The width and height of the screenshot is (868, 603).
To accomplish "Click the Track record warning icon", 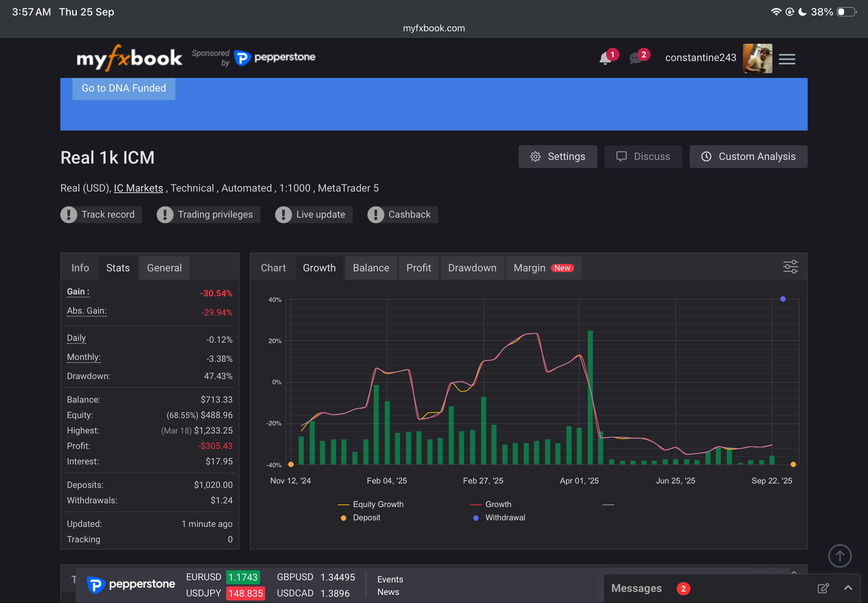I will pos(69,215).
